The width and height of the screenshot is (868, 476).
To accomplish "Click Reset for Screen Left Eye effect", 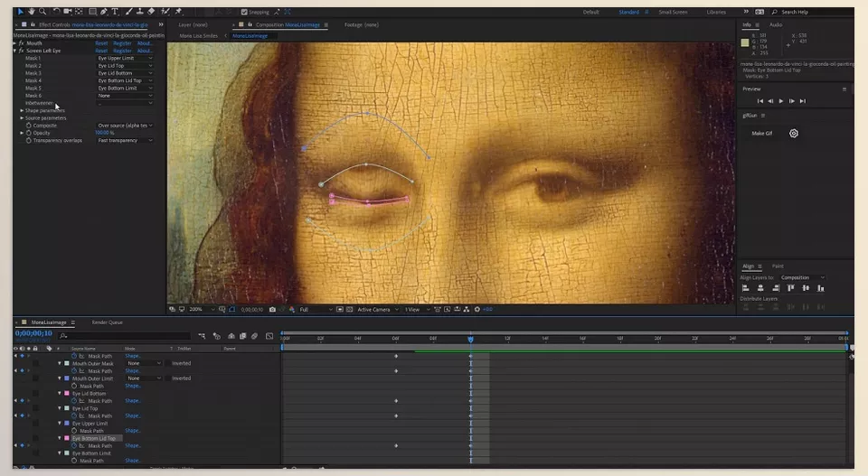I will (101, 51).
